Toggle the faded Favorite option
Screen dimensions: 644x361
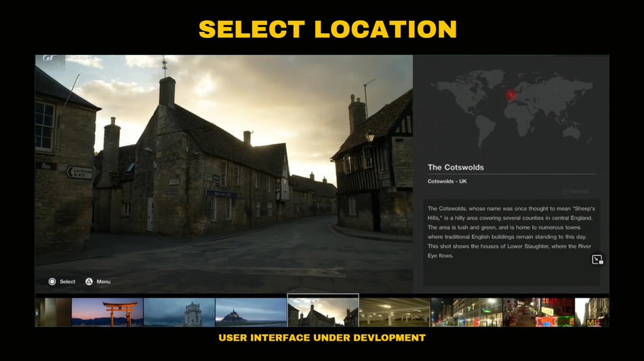coord(576,191)
